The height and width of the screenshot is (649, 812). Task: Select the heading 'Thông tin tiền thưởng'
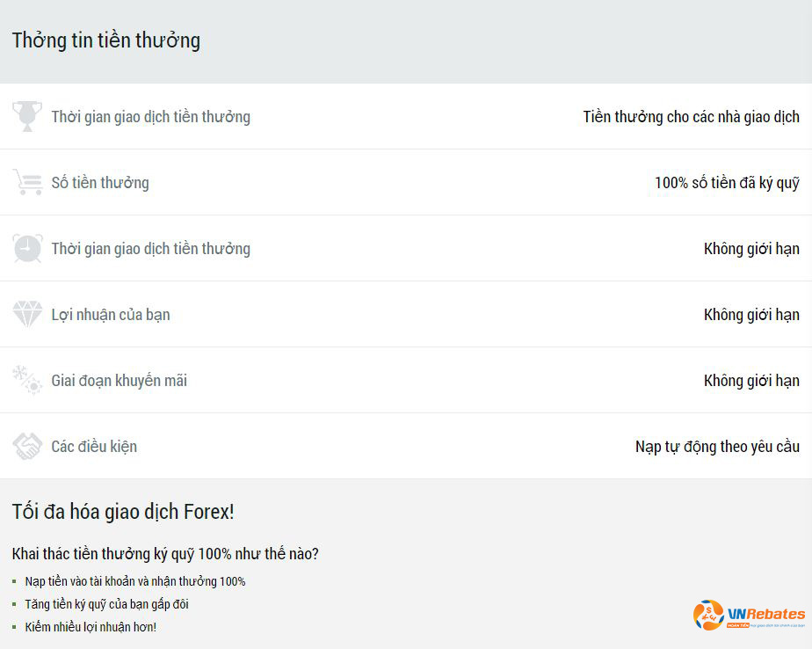tap(106, 40)
